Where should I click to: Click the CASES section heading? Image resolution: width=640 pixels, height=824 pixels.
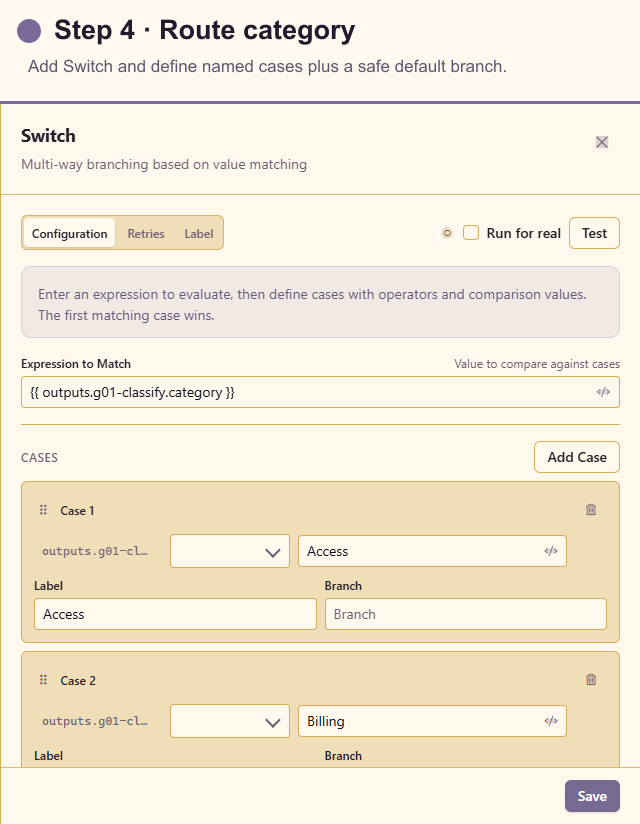tap(39, 457)
